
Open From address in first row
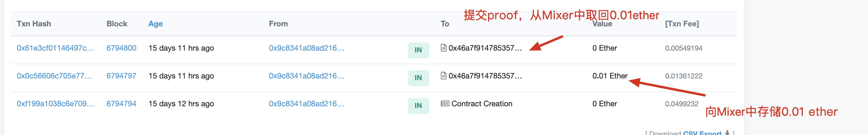click(x=306, y=48)
